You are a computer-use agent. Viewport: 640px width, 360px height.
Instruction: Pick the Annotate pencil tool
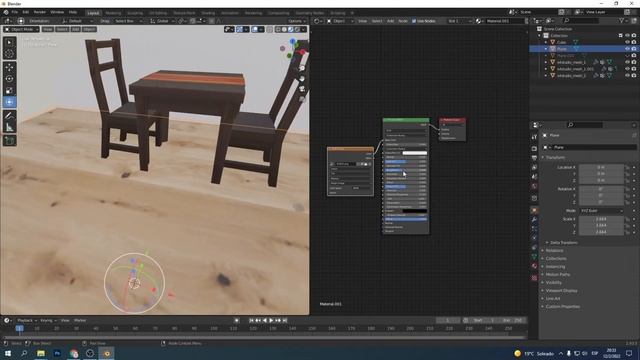point(9,116)
